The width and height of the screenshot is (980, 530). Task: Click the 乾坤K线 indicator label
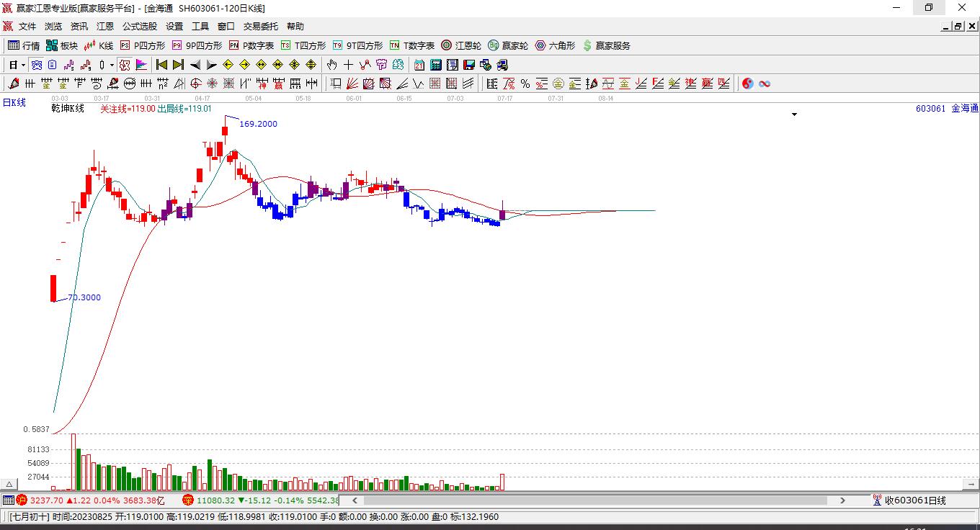[68, 109]
